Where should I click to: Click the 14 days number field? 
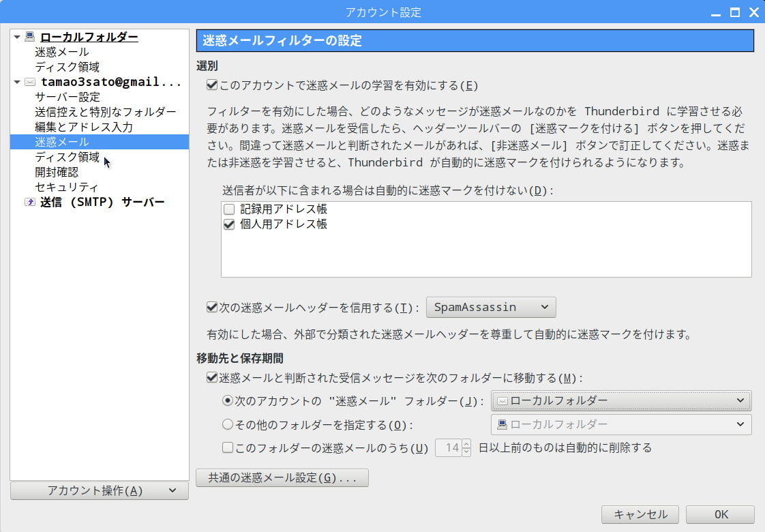pos(449,448)
